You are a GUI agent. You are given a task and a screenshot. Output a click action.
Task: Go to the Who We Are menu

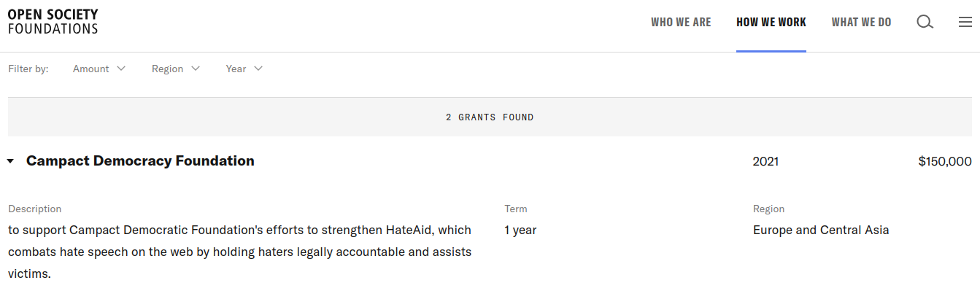(x=681, y=22)
